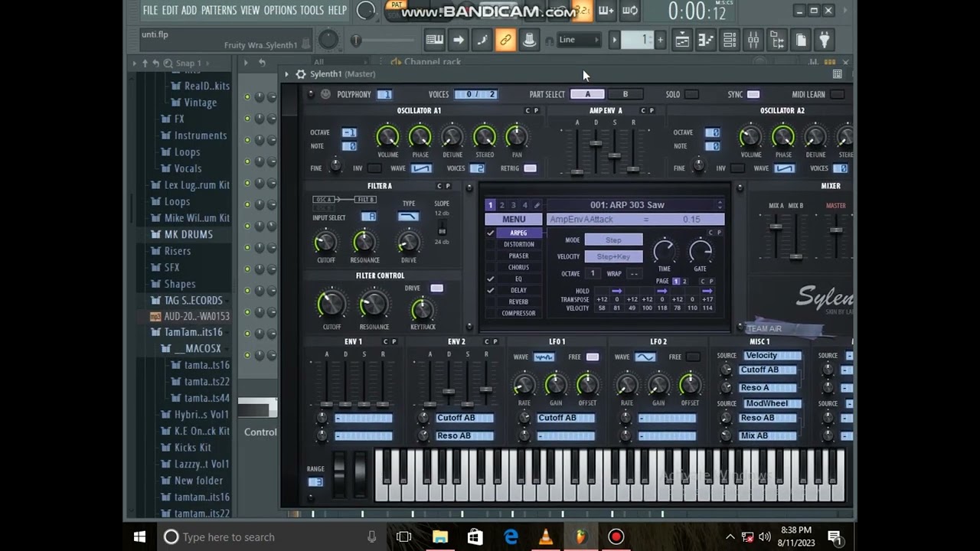This screenshot has height=551, width=980.
Task: Open Windows Start menu
Action: click(139, 536)
